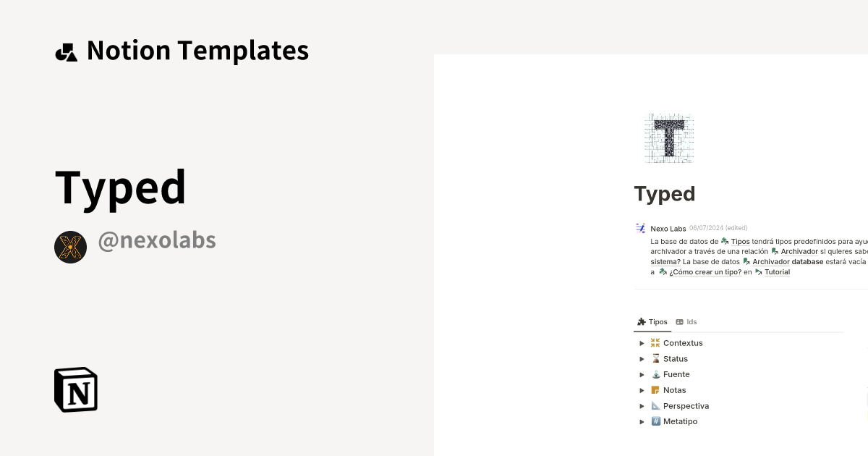
Task: Switch to the Ids tab
Action: tap(686, 321)
